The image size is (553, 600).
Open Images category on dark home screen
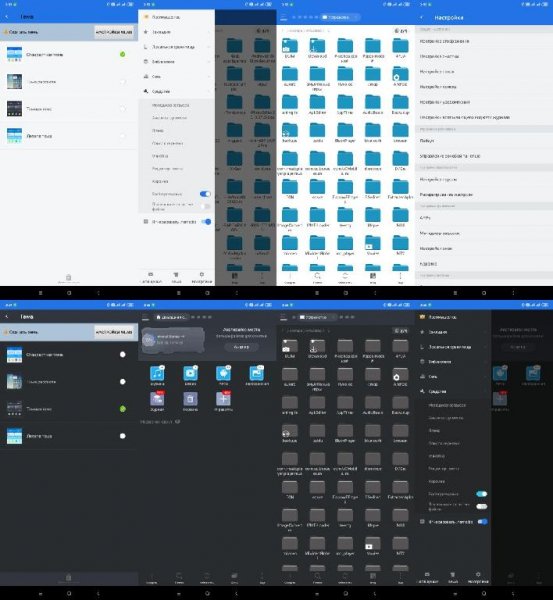(x=257, y=373)
